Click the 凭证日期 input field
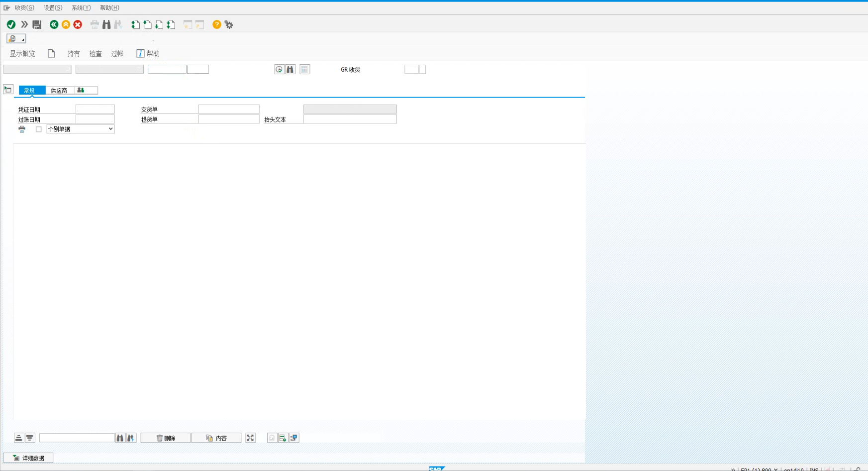The image size is (868, 471). pos(95,110)
